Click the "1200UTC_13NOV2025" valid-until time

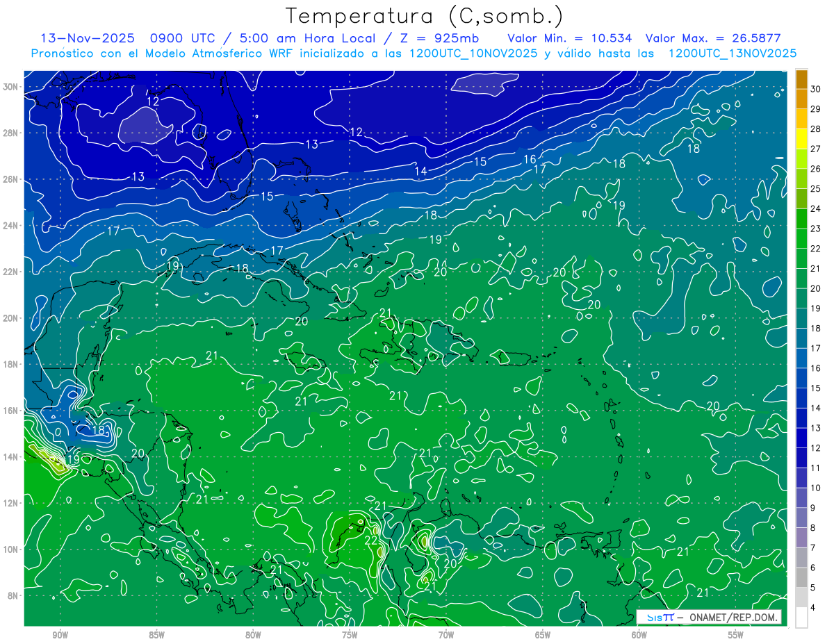tap(732, 53)
